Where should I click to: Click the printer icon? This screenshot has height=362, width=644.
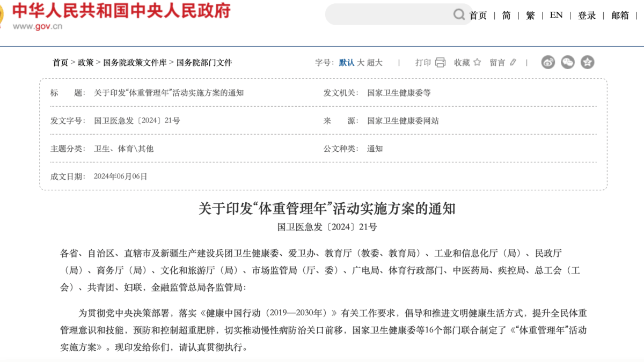point(440,62)
